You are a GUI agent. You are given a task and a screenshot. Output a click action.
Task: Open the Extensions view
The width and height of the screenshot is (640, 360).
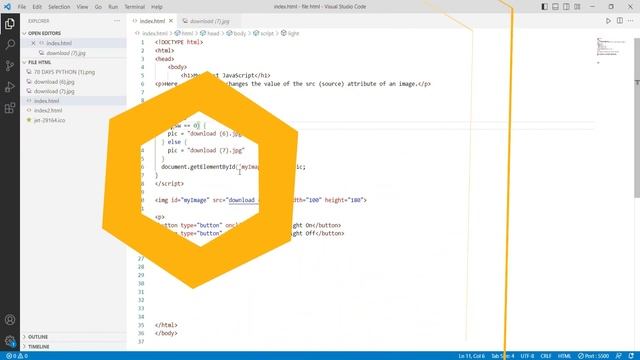click(x=10, y=108)
